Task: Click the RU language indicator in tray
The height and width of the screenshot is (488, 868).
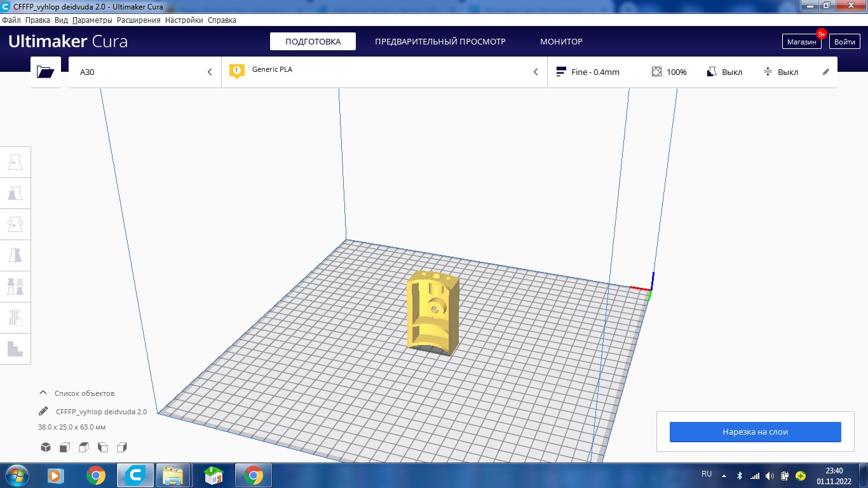Action: coord(707,474)
